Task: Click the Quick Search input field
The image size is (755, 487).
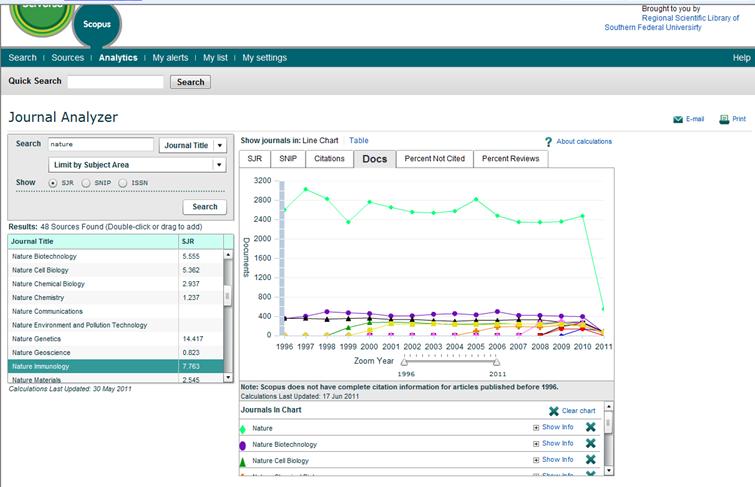Action: 116,82
